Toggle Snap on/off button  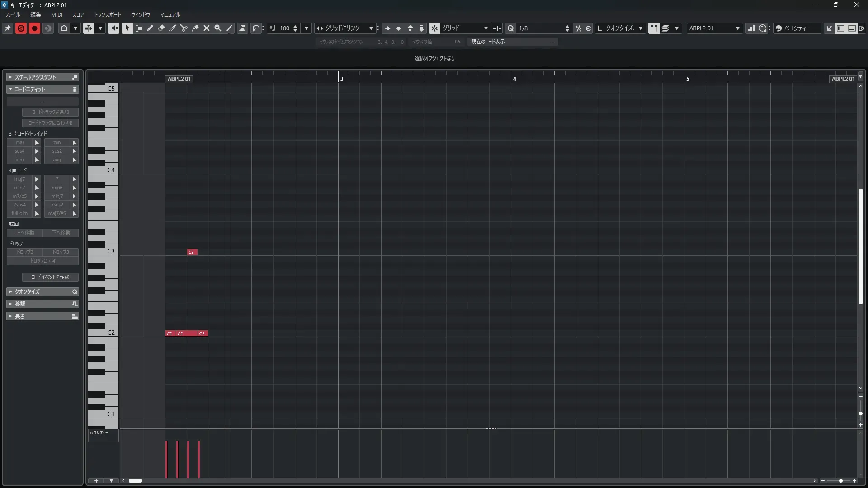click(x=434, y=28)
